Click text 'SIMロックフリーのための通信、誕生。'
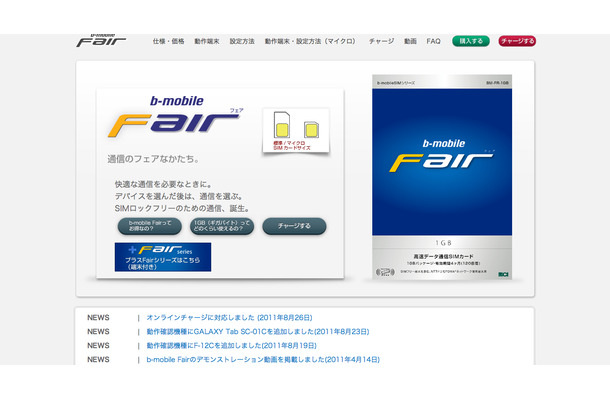This screenshot has height=400, width=610. (182, 209)
